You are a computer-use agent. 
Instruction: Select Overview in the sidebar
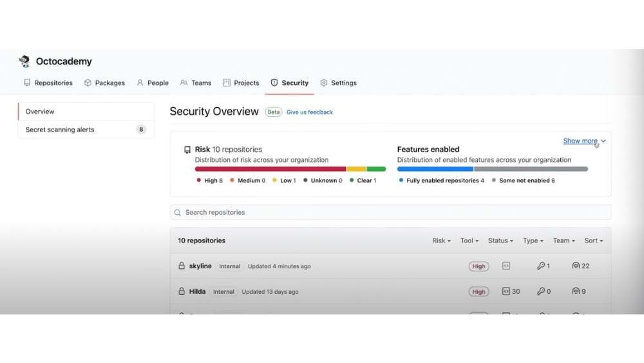[x=86, y=112]
